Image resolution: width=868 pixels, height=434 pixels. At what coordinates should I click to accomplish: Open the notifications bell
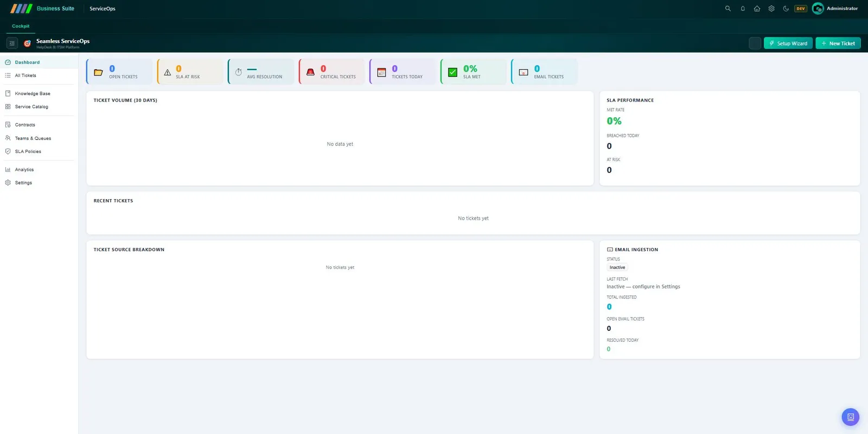coord(743,9)
